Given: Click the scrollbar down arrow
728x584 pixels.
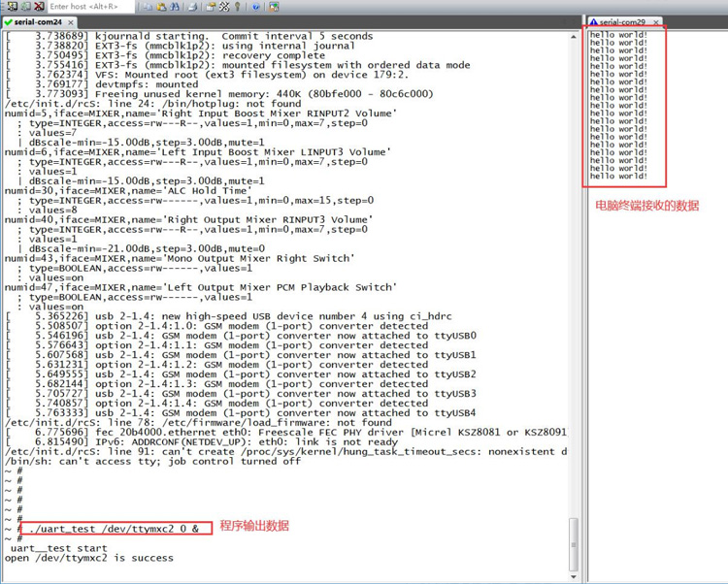Looking at the screenshot, I should [574, 575].
